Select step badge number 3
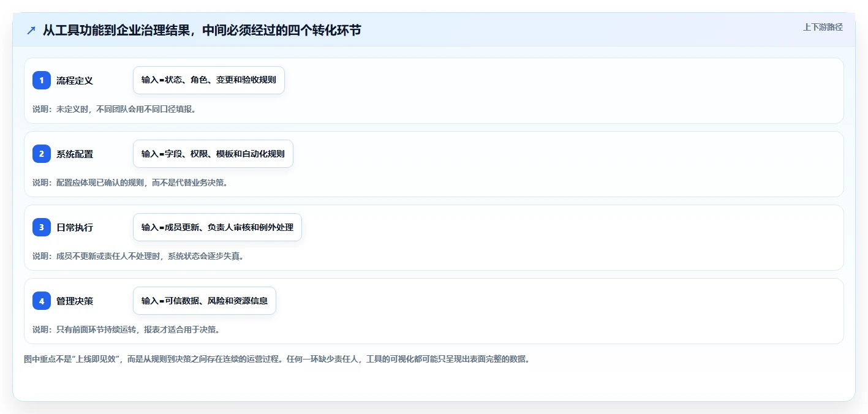Viewport: 868px width, 414px height. point(42,227)
